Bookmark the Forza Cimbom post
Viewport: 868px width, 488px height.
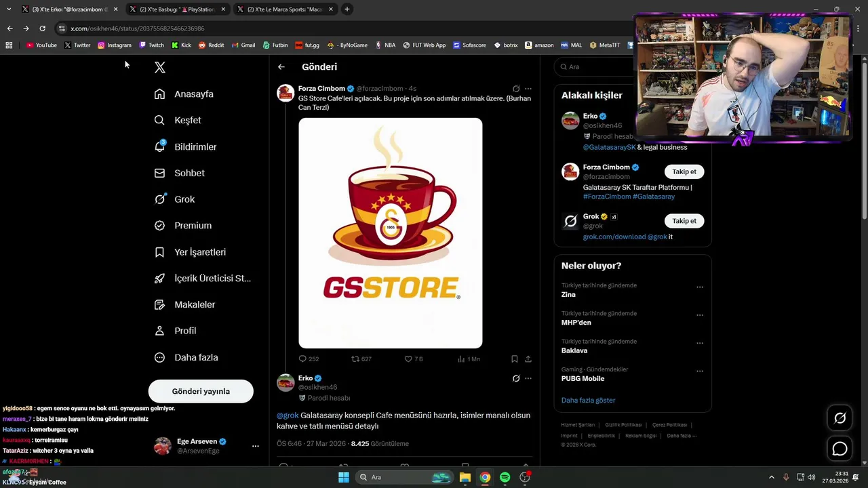pos(514,359)
